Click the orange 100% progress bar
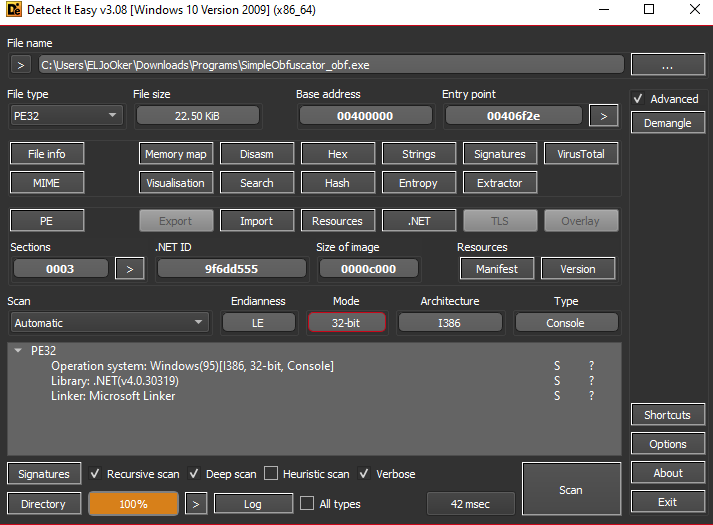The image size is (713, 525). [x=133, y=504]
